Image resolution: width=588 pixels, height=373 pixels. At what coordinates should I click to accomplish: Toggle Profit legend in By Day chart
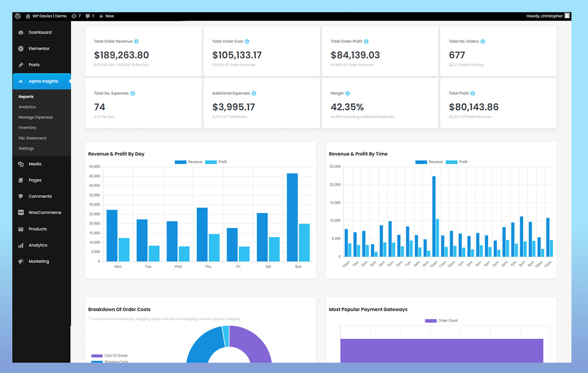pyautogui.click(x=216, y=162)
